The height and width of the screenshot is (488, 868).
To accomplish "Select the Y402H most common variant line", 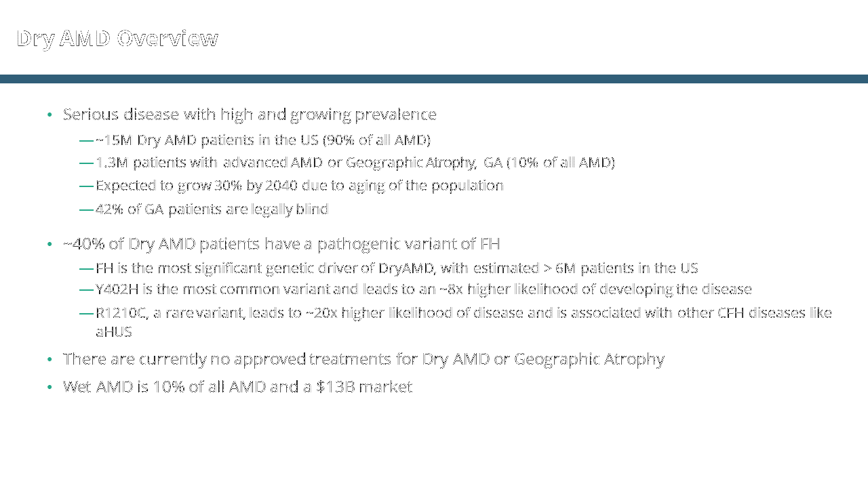I will click(424, 289).
